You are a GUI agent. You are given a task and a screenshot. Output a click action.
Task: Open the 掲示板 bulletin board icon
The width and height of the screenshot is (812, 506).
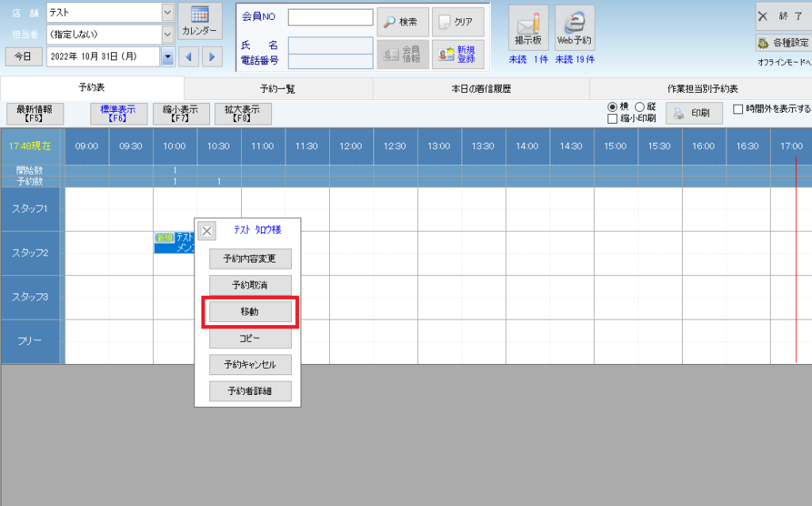click(527, 28)
